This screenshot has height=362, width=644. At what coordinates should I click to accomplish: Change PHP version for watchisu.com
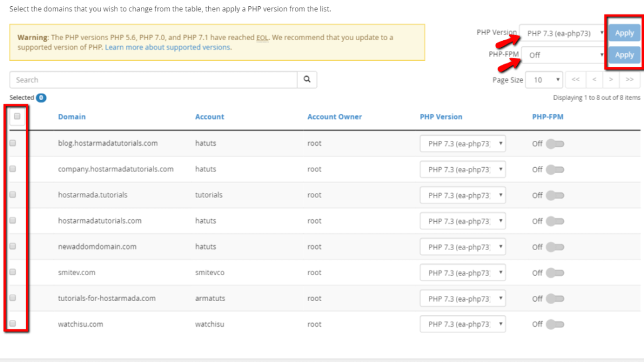(463, 324)
